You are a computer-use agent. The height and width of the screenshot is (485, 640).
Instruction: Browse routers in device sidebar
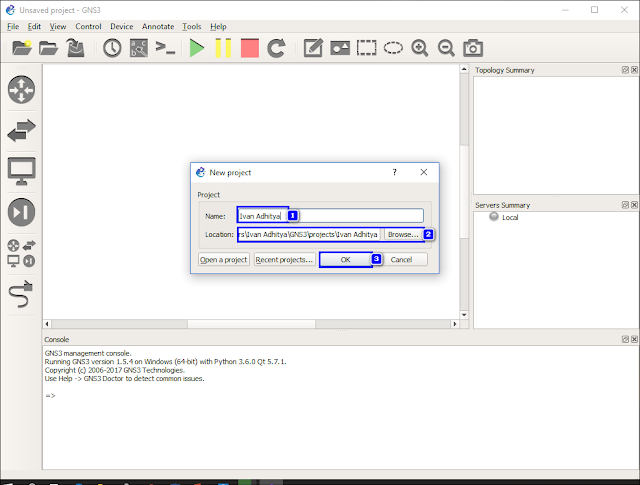pos(21,89)
